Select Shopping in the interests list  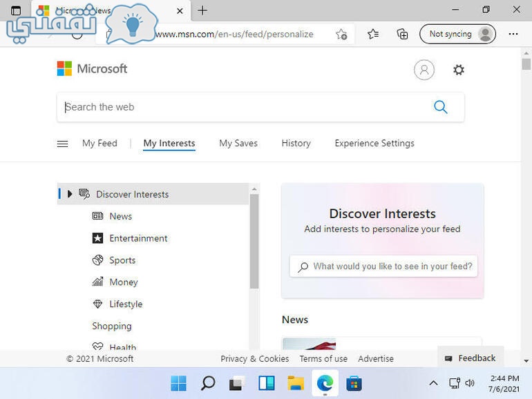112,326
